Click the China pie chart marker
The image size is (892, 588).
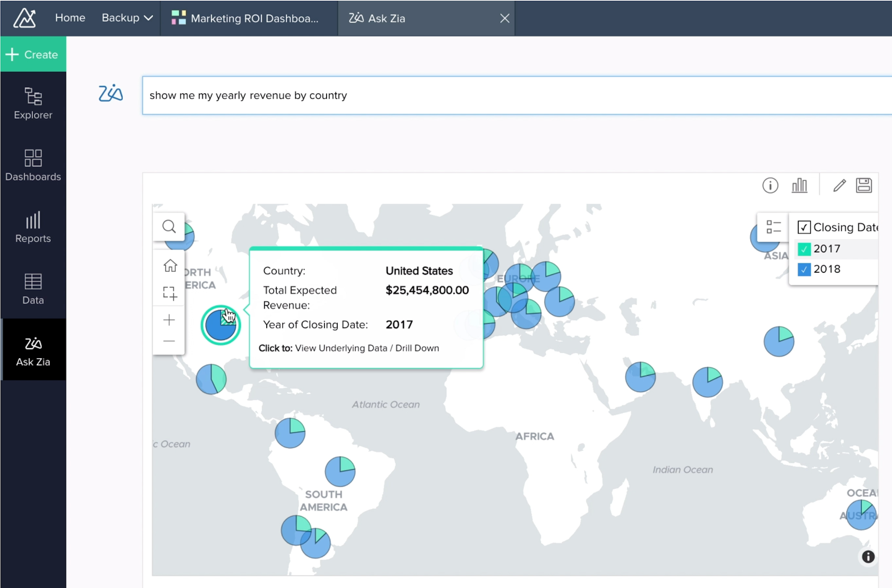point(779,341)
